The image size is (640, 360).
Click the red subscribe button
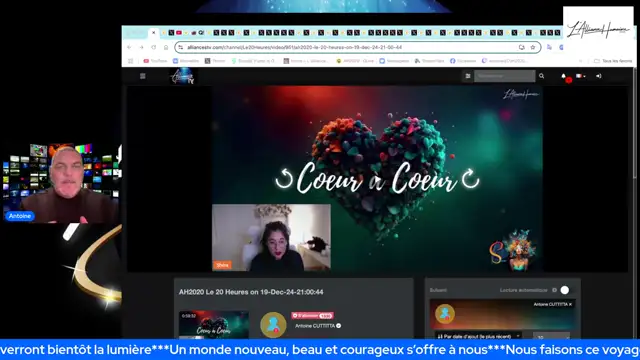click(x=312, y=316)
